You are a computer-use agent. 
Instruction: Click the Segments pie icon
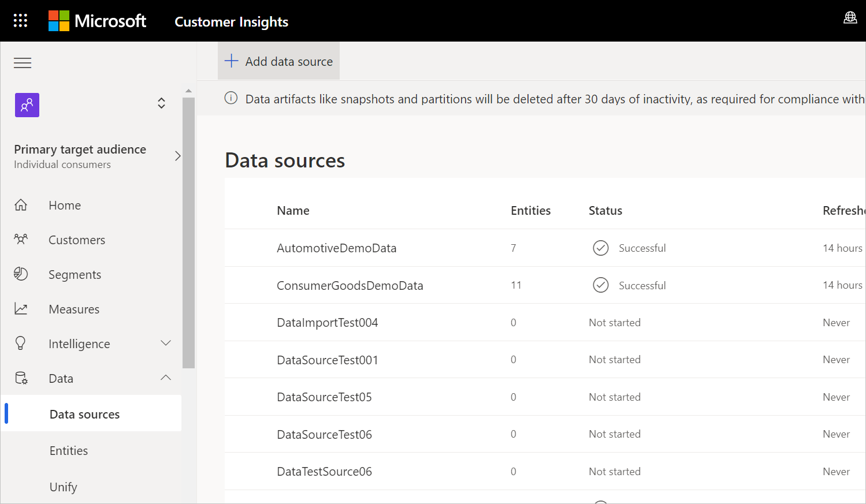[21, 274]
